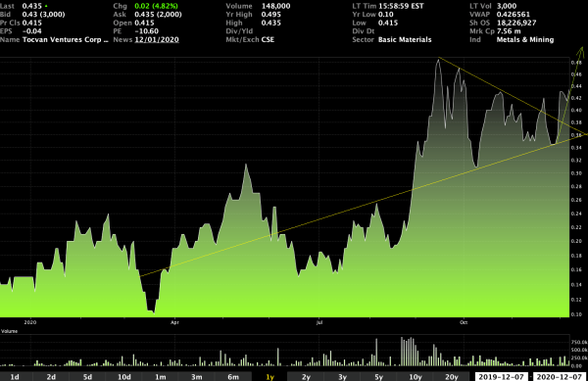Select the 10y time range

point(416,376)
